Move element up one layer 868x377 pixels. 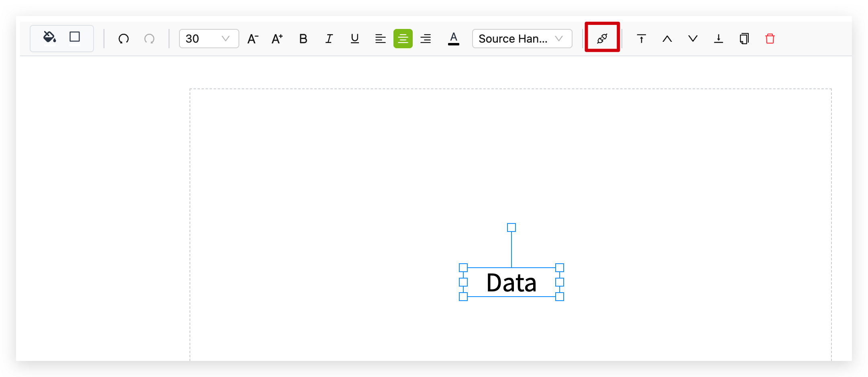point(667,39)
